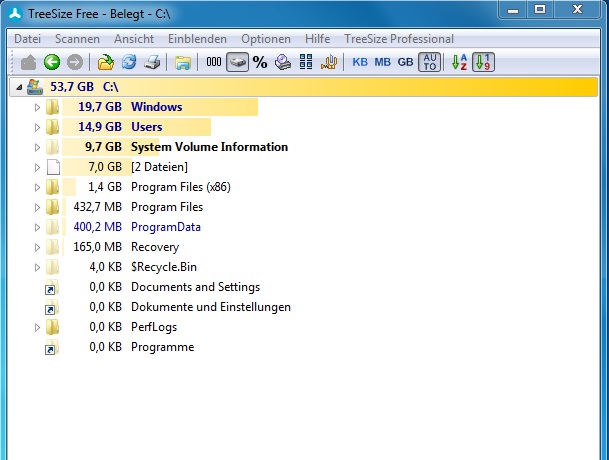609x460 pixels.
Task: Open the Windows Explorer folder toolbar icon
Action: point(182,62)
